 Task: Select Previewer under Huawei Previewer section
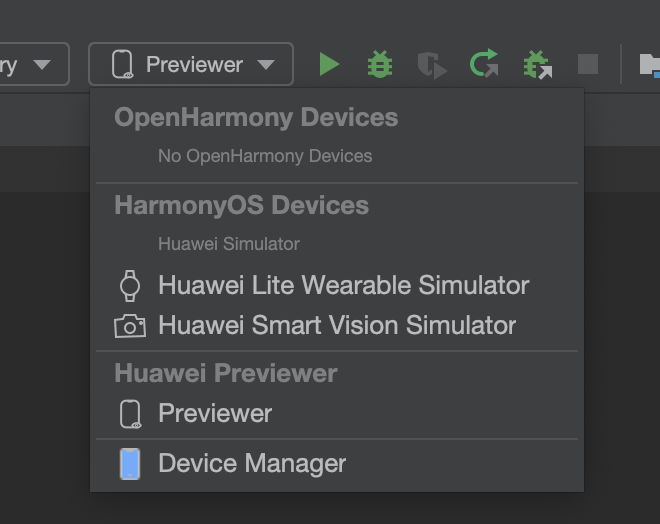[x=215, y=413]
